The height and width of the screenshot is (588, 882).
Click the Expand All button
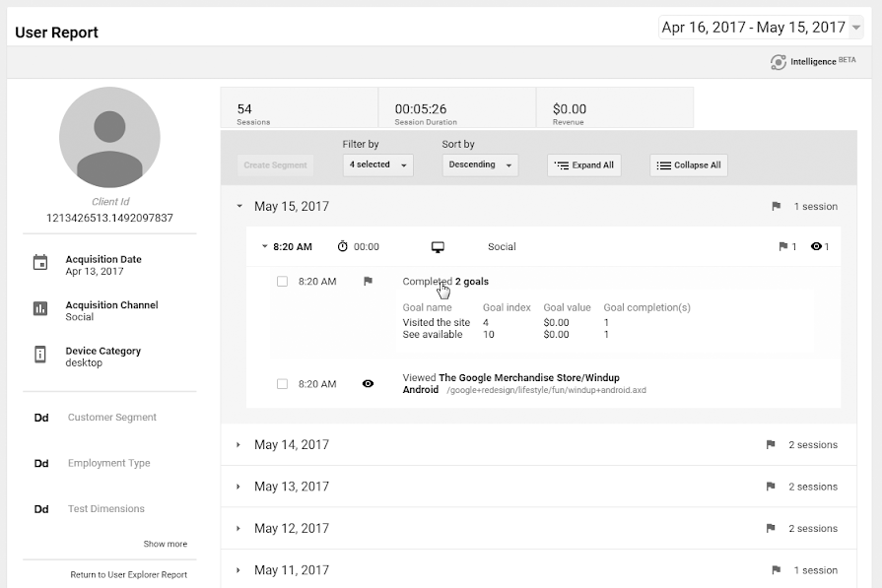click(x=583, y=164)
